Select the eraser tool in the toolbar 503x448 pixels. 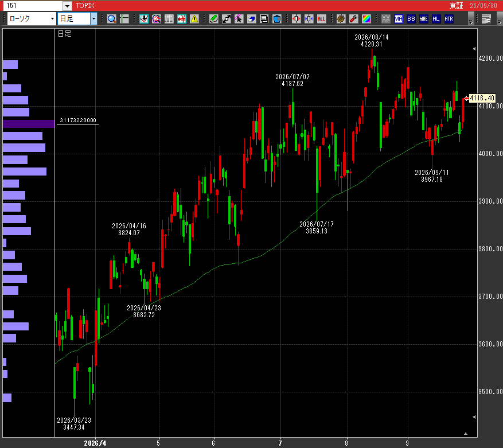[251, 19]
